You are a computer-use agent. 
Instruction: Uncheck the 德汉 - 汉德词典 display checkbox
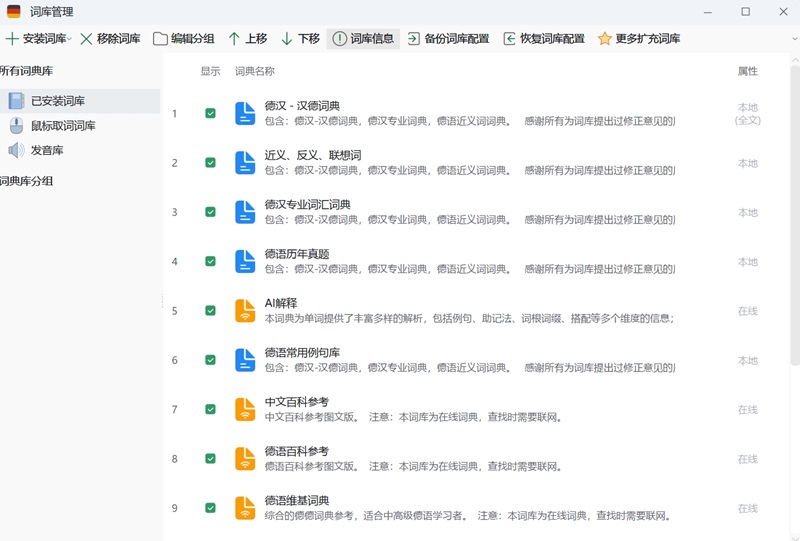210,113
